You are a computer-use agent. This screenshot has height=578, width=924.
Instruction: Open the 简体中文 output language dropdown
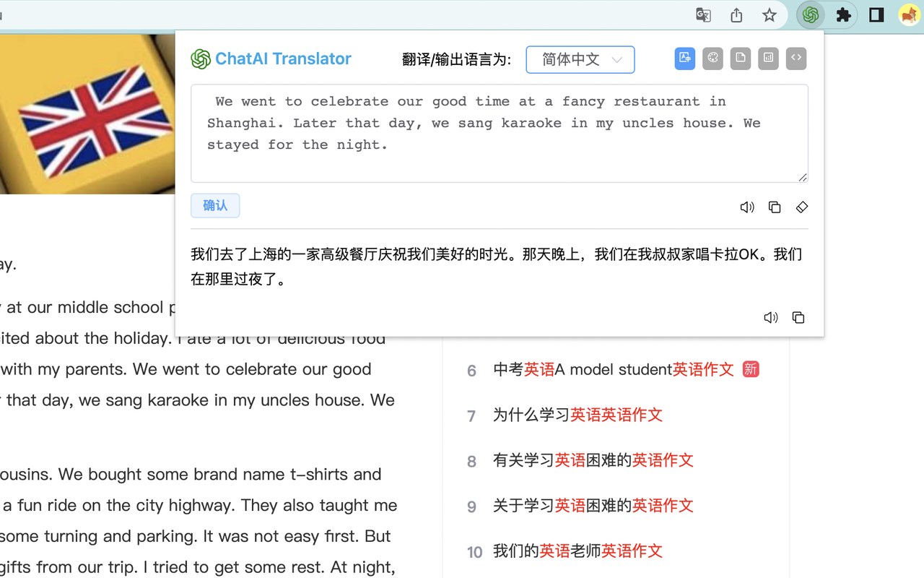click(580, 59)
